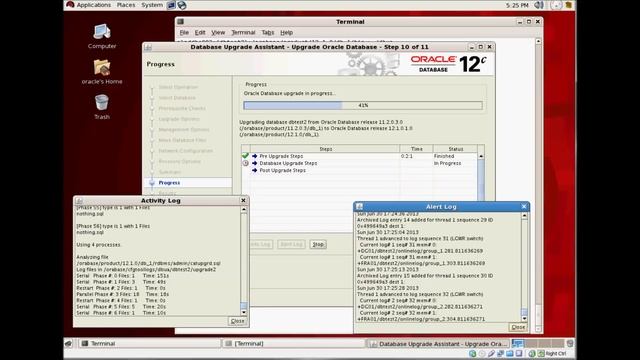This screenshot has height=360, width=640.
Task: Click the Status column header
Action: [456, 149]
